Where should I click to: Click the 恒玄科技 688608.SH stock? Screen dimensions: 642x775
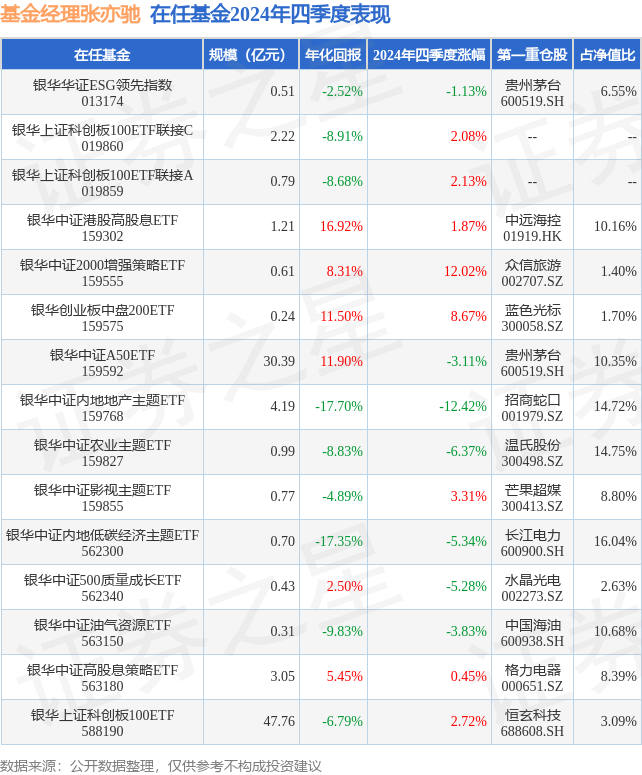tap(532, 722)
